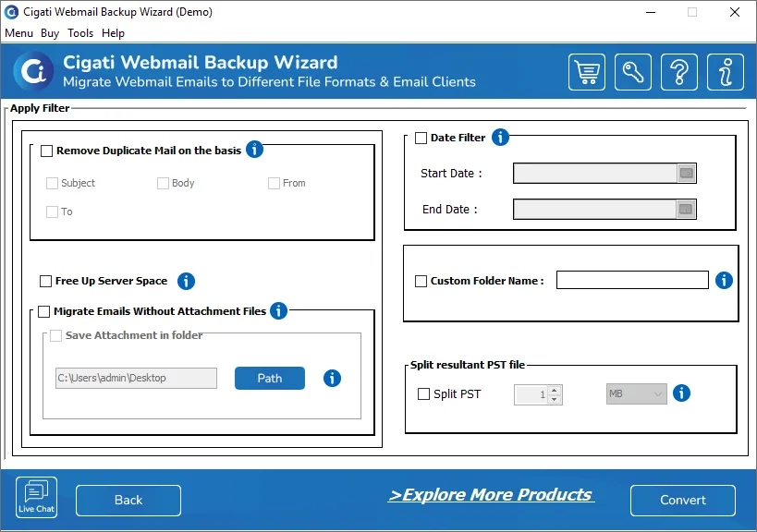Image resolution: width=757 pixels, height=532 pixels.
Task: Go Back to previous step
Action: pyautogui.click(x=128, y=501)
